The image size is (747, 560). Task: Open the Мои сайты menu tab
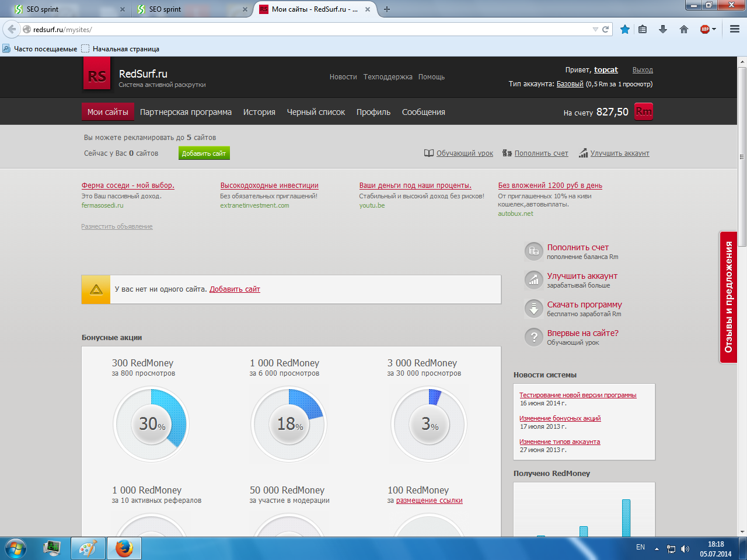[108, 112]
